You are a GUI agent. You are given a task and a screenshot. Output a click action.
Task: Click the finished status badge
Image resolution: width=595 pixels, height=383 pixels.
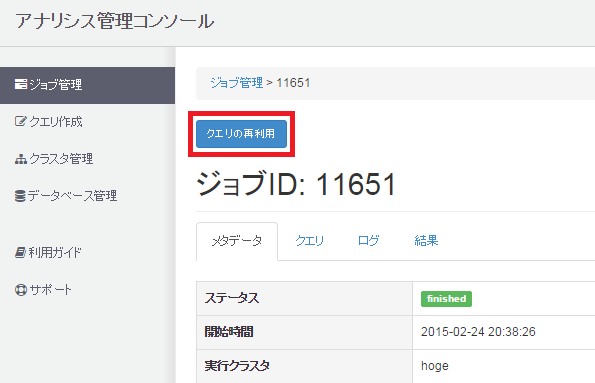pos(446,299)
